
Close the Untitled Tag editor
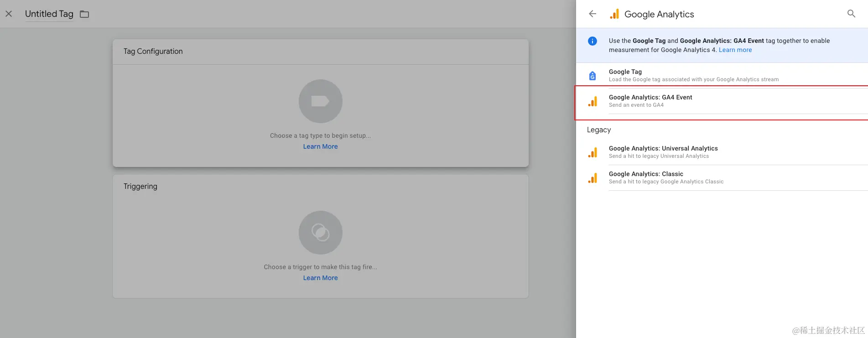(x=9, y=14)
